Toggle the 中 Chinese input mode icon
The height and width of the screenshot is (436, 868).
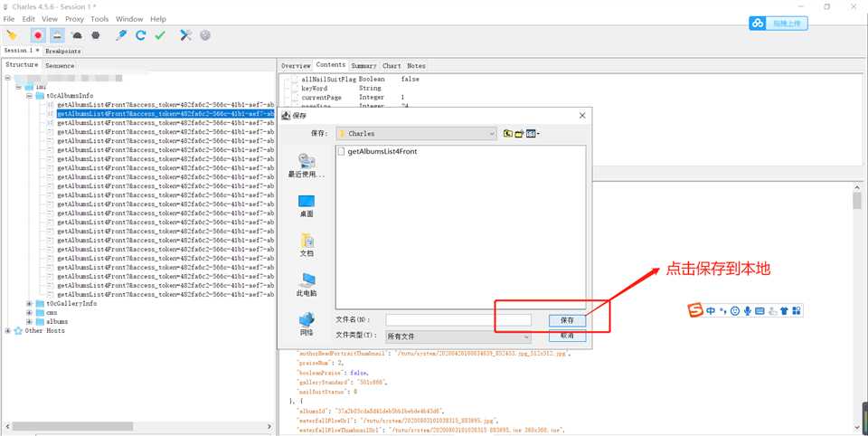(x=711, y=311)
